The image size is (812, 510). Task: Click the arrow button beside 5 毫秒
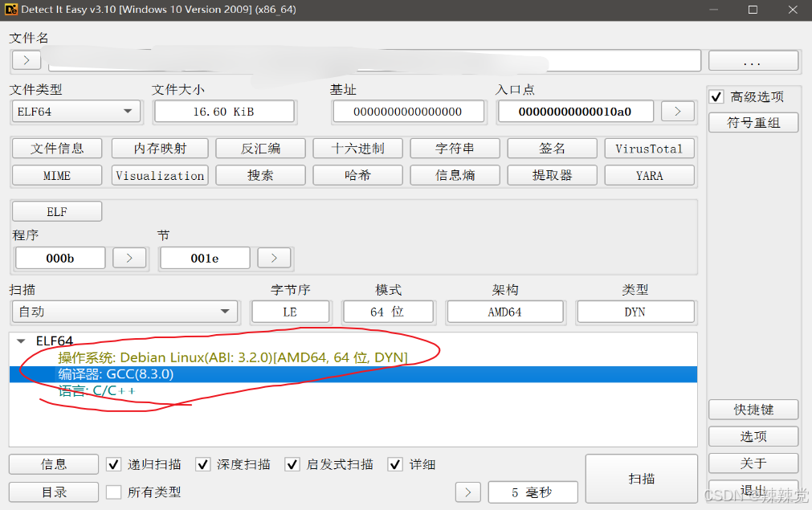(468, 492)
